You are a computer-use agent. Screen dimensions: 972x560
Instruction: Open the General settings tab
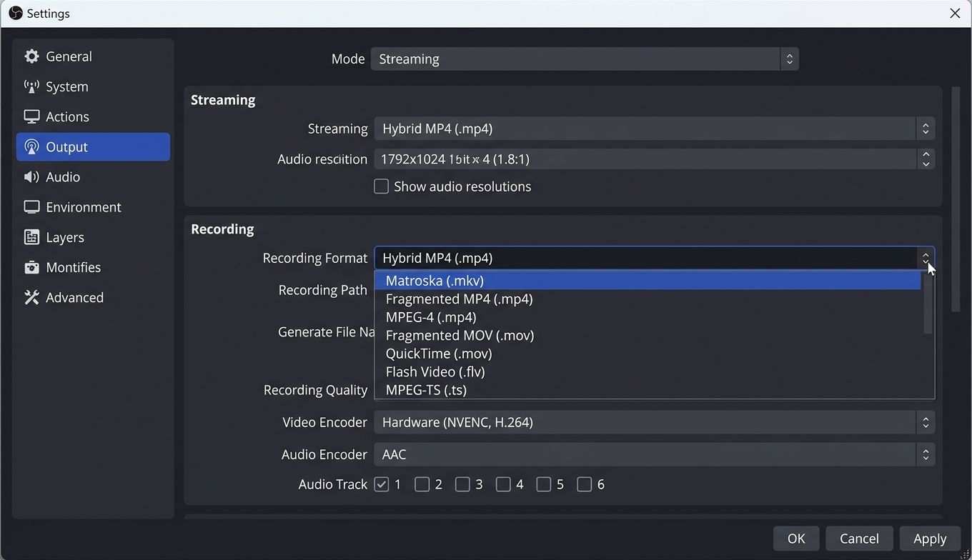[93, 56]
